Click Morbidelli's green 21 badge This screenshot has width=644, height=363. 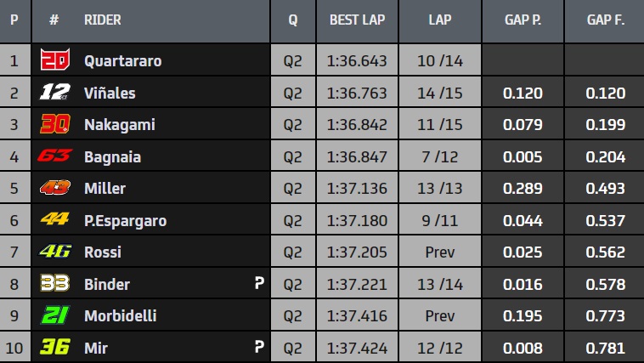click(54, 315)
